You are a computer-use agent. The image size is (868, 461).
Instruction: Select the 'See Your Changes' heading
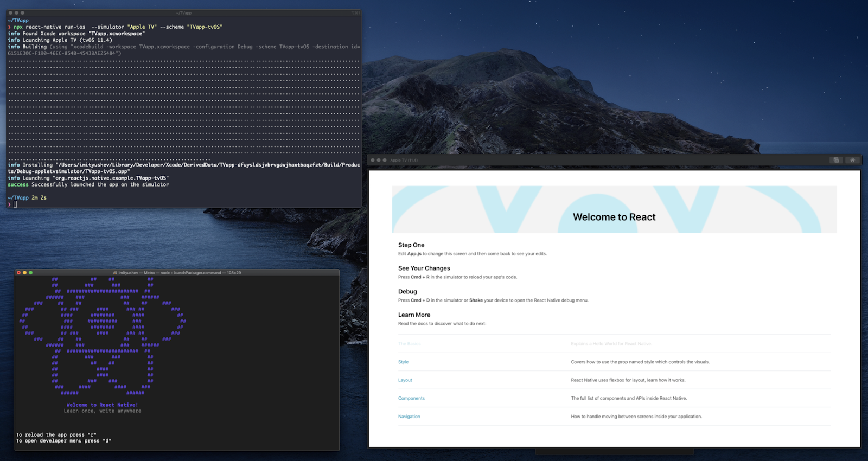[424, 268]
